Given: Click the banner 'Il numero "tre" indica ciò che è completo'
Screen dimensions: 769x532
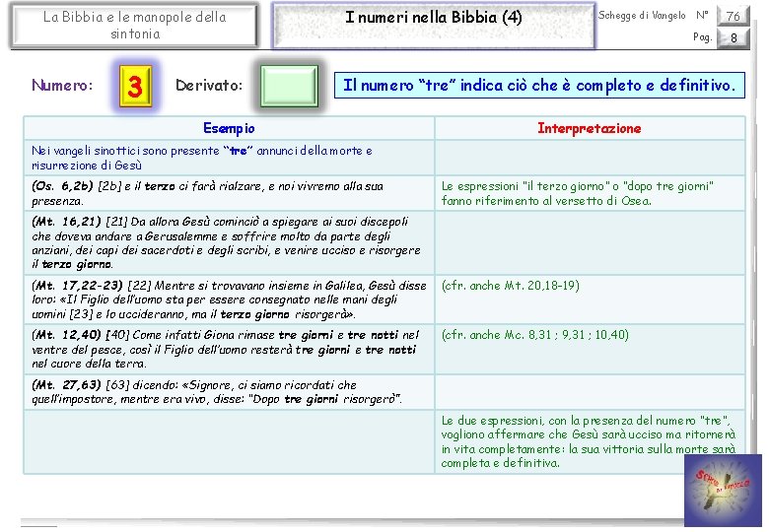Looking at the screenshot, I should tap(539, 86).
